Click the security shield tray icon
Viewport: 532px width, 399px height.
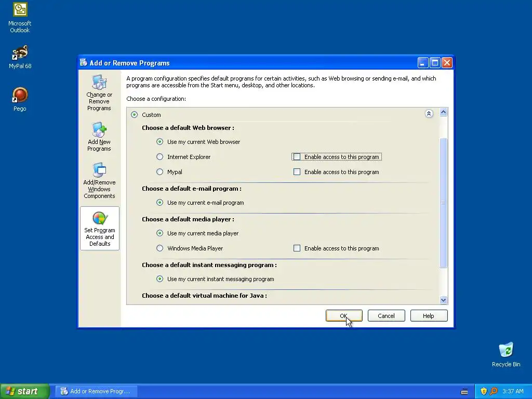[x=484, y=391]
